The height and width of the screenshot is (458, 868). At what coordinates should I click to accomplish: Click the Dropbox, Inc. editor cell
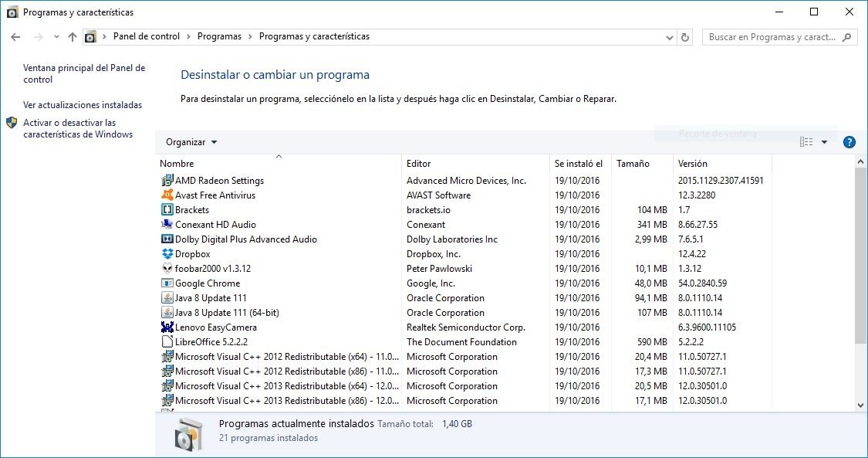[434, 253]
